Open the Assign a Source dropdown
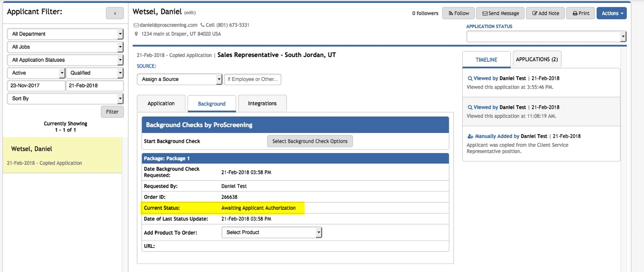 179,79
